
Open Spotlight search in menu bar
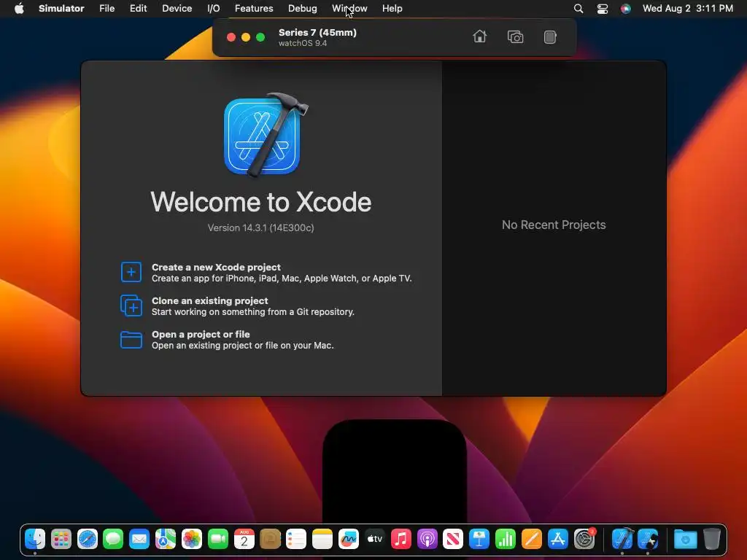[x=578, y=9]
